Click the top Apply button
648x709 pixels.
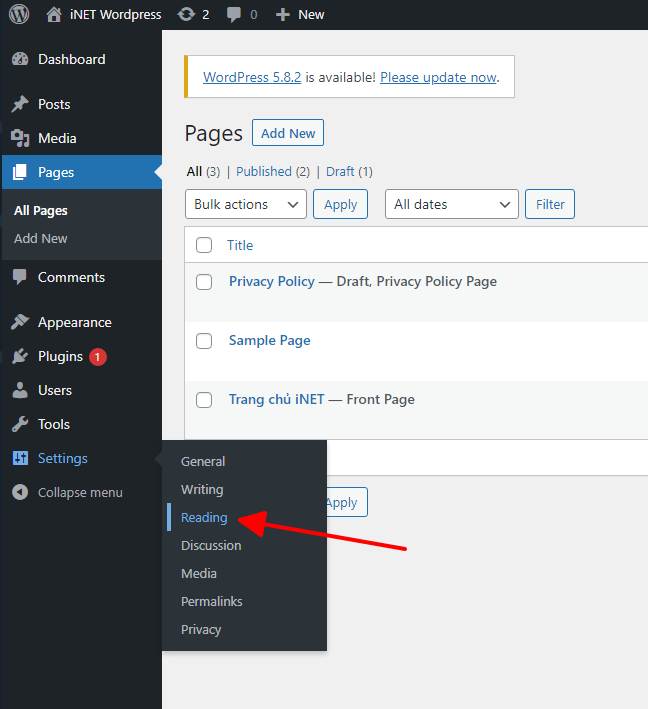click(x=341, y=204)
